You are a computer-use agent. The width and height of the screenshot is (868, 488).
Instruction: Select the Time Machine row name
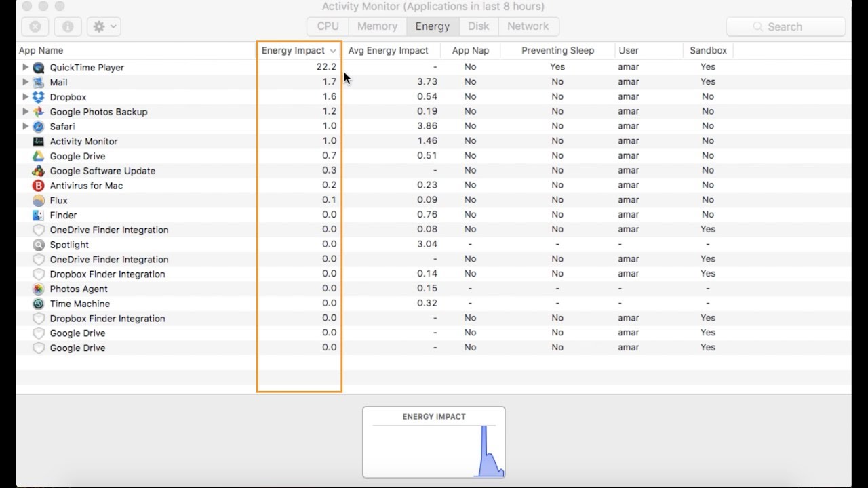[80, 304]
